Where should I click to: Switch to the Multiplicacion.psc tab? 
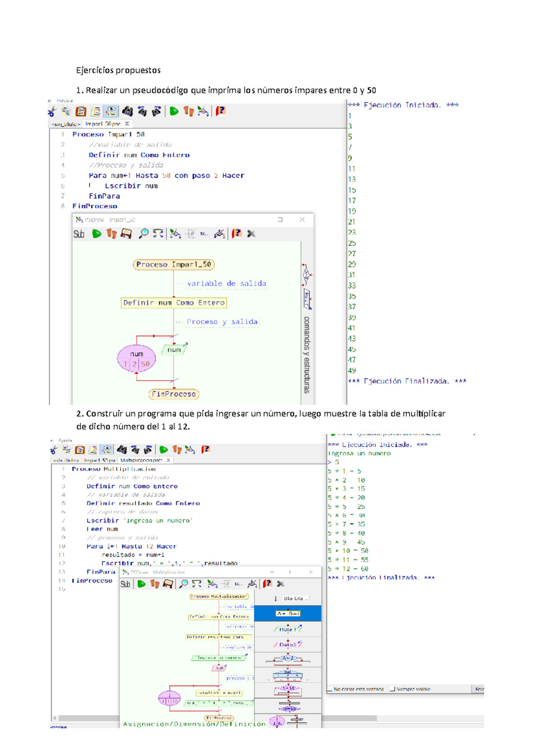[141, 460]
